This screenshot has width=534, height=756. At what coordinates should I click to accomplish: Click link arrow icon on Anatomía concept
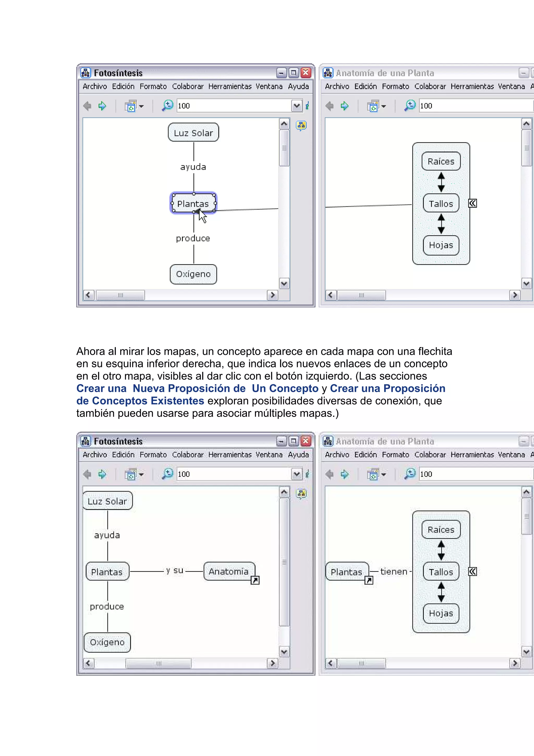point(255,580)
